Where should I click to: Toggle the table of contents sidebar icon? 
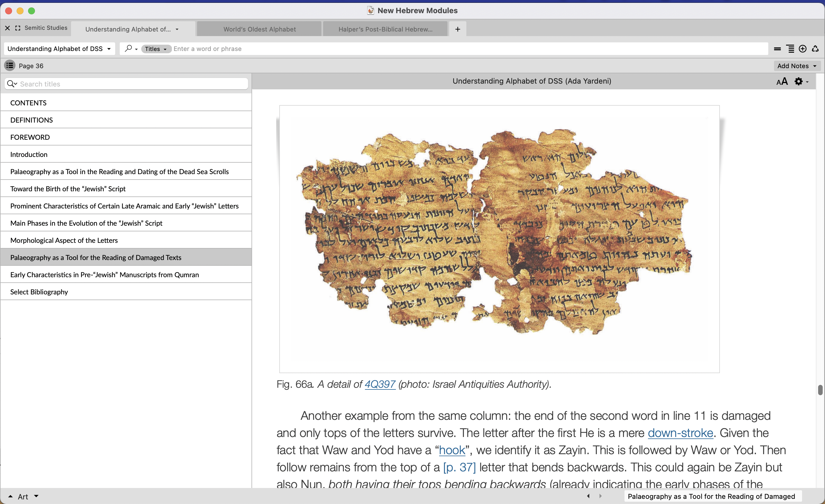point(10,66)
